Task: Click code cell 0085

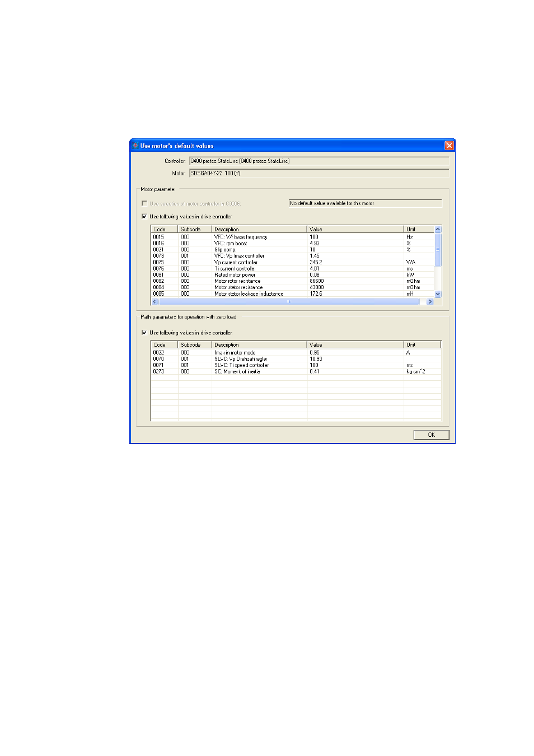Action: pyautogui.click(x=158, y=294)
